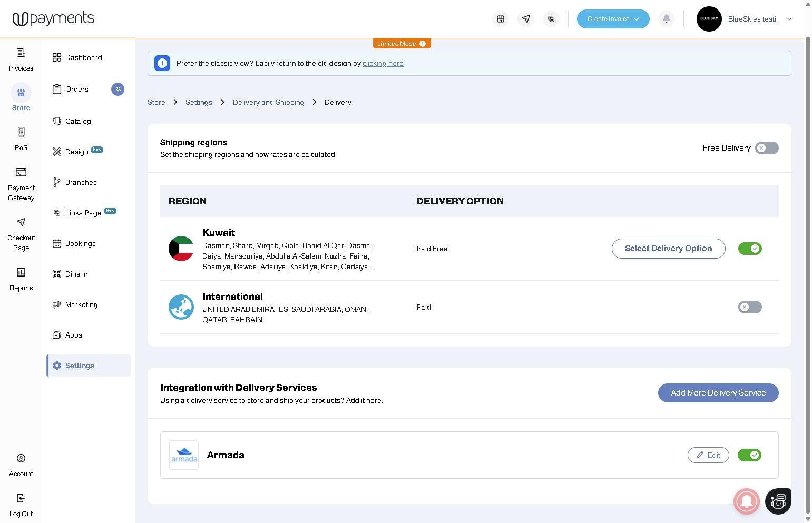Image resolution: width=812 pixels, height=523 pixels.
Task: Open the chatbot assistant icon
Action: [x=778, y=501]
